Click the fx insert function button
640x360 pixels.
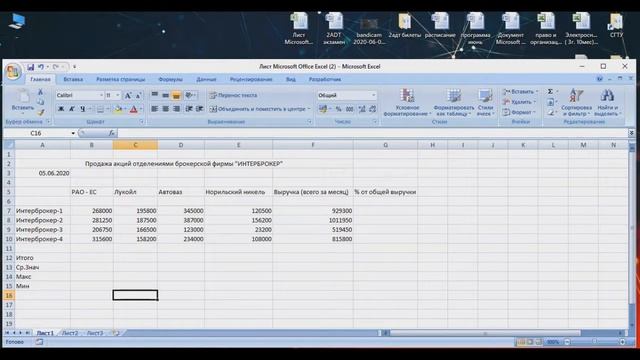tap(111, 133)
